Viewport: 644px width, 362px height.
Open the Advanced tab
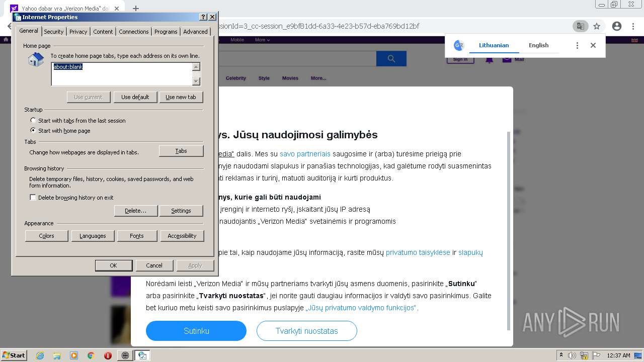[x=195, y=32]
